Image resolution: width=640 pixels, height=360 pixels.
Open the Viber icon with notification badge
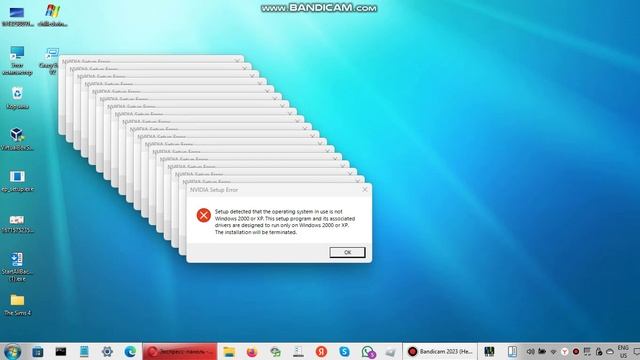coord(368,352)
